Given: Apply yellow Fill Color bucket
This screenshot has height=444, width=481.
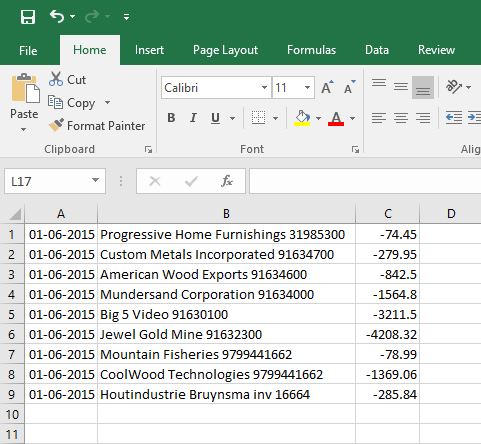Looking at the screenshot, I should 302,118.
